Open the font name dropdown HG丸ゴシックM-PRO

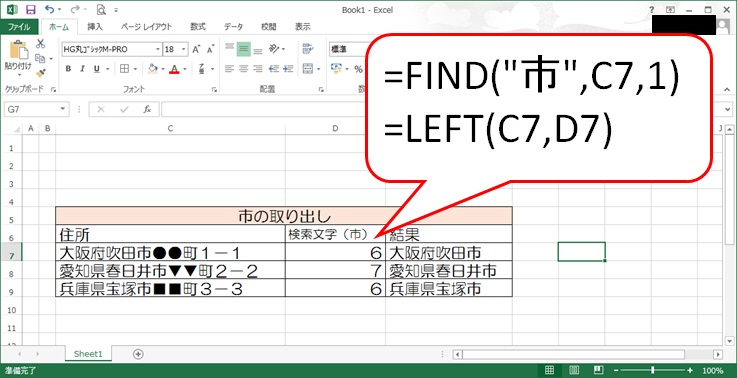coord(158,49)
